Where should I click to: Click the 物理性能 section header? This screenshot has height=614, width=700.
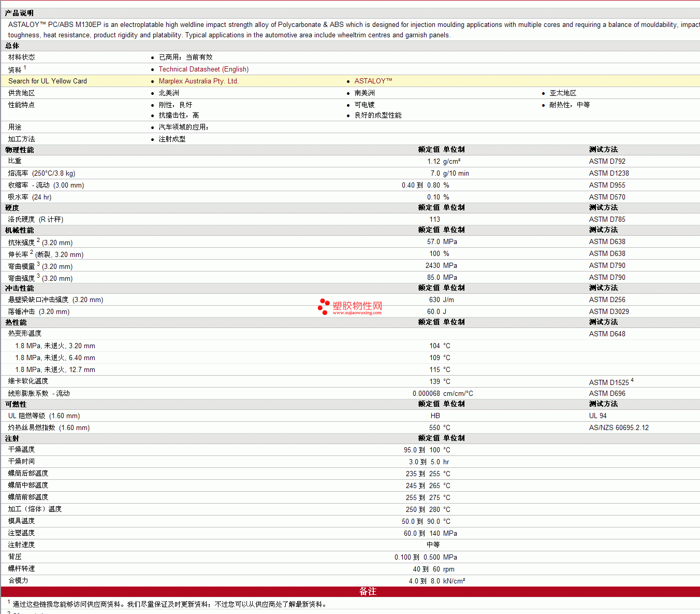pos(19,150)
